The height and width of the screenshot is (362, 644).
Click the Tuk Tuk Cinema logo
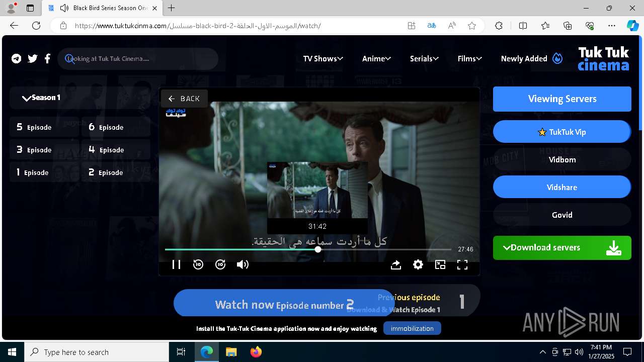pyautogui.click(x=603, y=59)
